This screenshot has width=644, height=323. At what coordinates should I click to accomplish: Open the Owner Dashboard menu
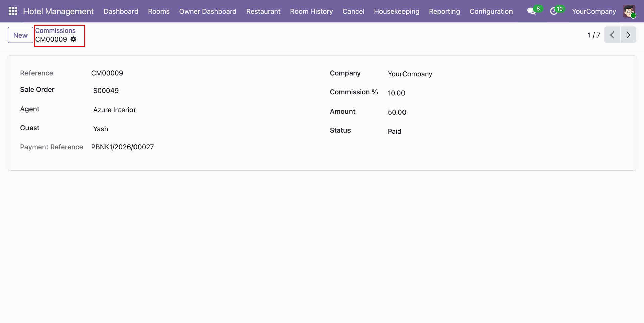208,11
